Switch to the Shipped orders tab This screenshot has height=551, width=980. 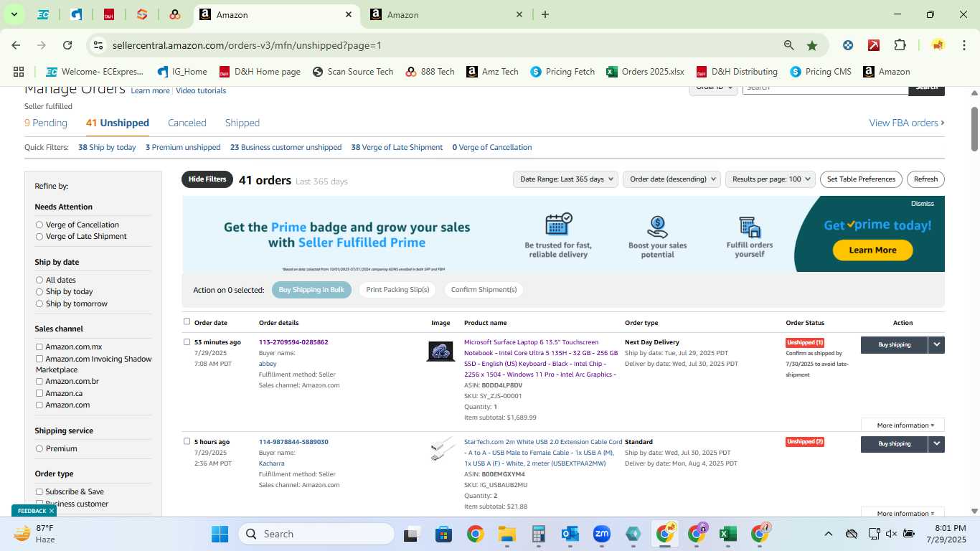pyautogui.click(x=242, y=123)
